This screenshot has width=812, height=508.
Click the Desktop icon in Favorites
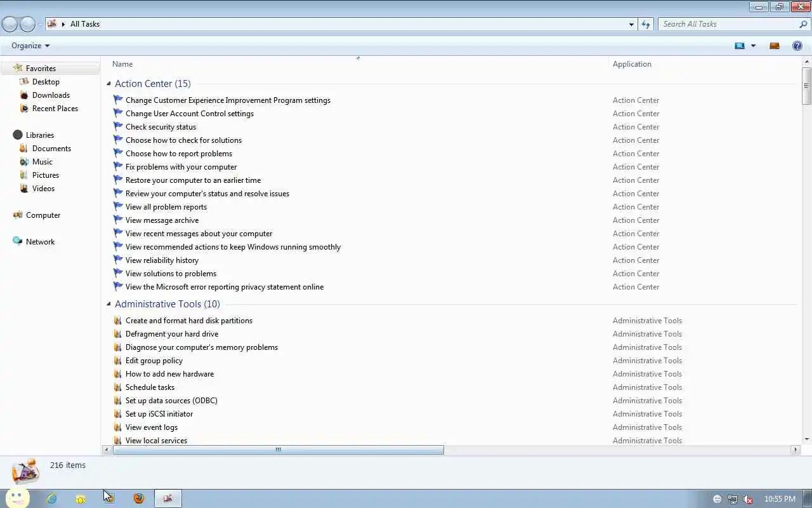pos(24,81)
